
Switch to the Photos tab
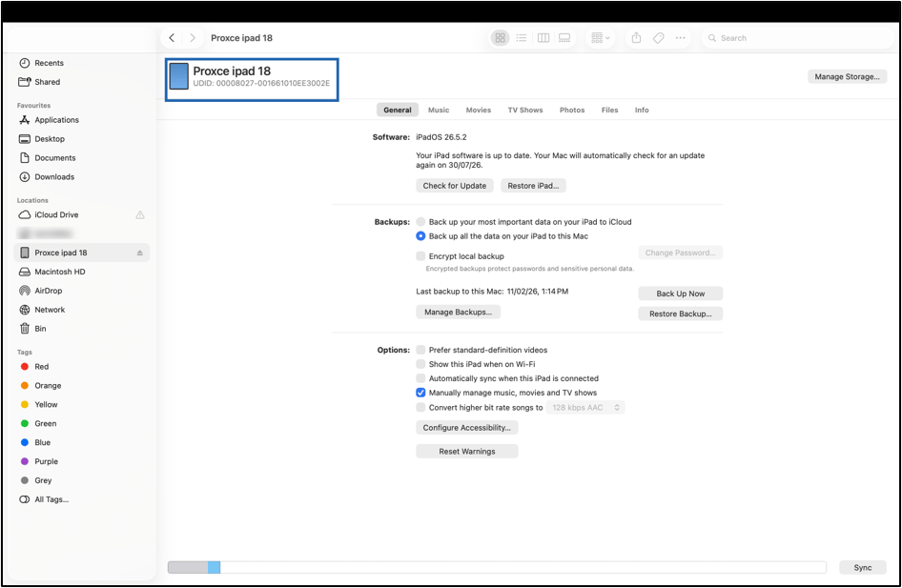tap(572, 110)
